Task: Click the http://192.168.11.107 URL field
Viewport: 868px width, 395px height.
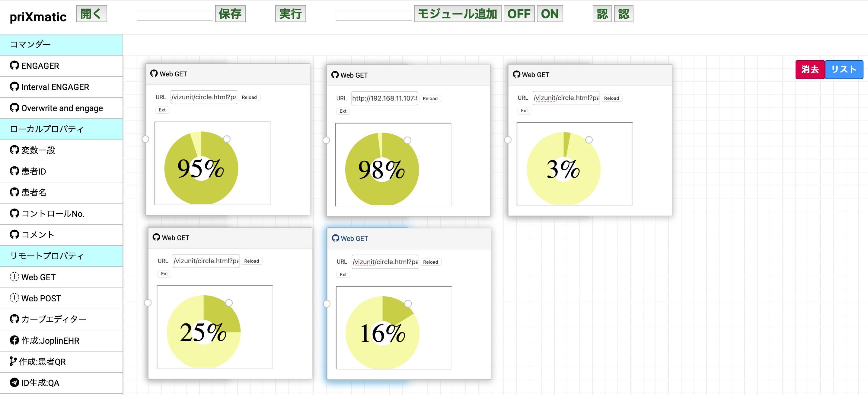Action: pyautogui.click(x=385, y=98)
